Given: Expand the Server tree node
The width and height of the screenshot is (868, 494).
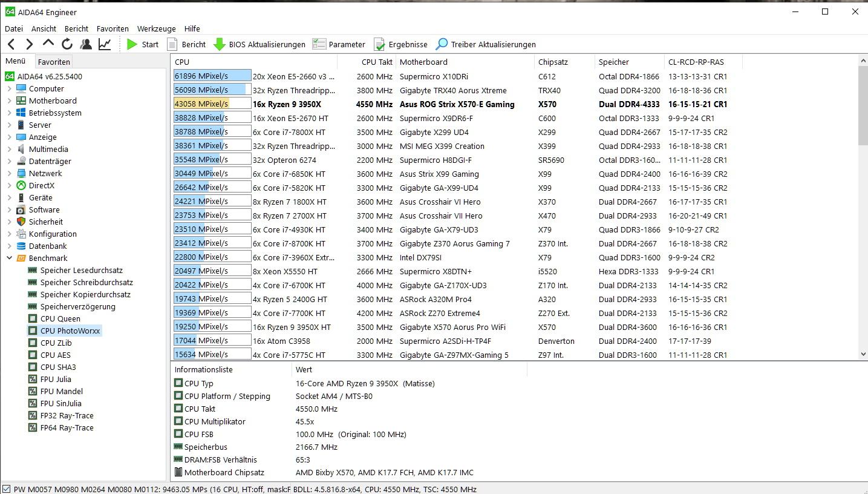Looking at the screenshot, I should [9, 125].
